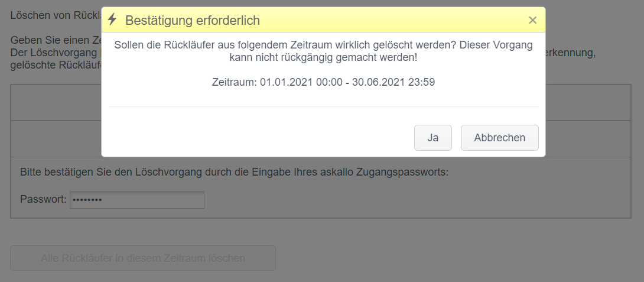Click empty area of yellow dialog header
Viewport: 644px width, 282px height.
[384, 21]
